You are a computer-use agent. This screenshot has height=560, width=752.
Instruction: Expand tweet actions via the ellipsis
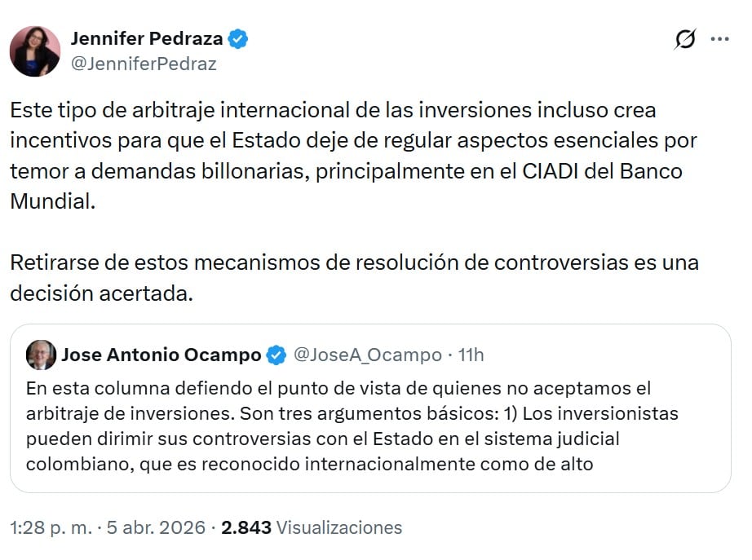[x=721, y=37]
